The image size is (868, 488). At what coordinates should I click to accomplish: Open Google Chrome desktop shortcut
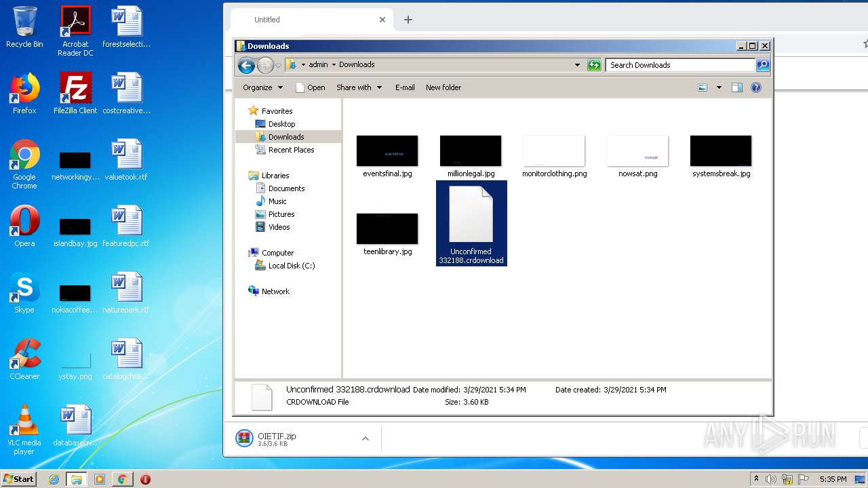pyautogui.click(x=24, y=164)
